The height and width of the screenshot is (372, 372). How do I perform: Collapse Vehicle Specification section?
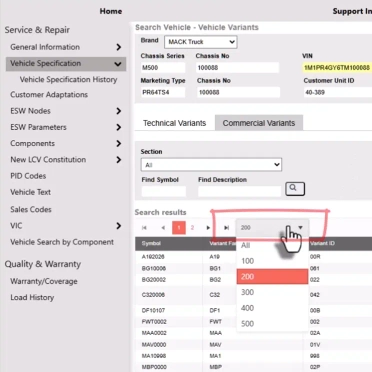pyautogui.click(x=118, y=64)
